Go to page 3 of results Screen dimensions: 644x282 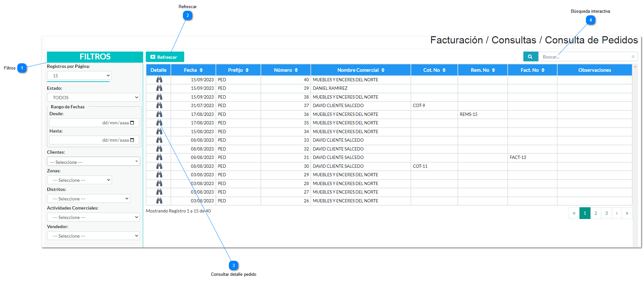[x=607, y=213]
